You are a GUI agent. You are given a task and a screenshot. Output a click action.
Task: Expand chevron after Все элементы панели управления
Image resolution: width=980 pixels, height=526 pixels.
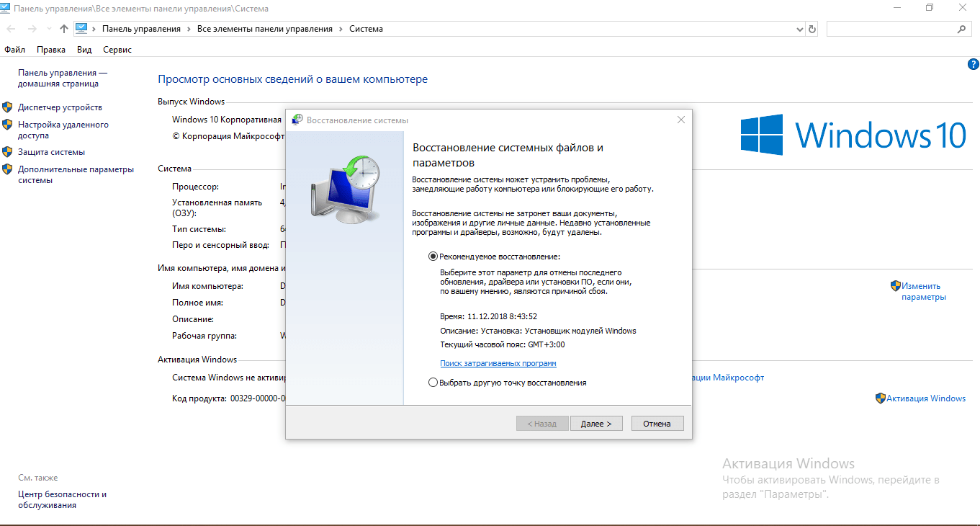click(x=341, y=30)
